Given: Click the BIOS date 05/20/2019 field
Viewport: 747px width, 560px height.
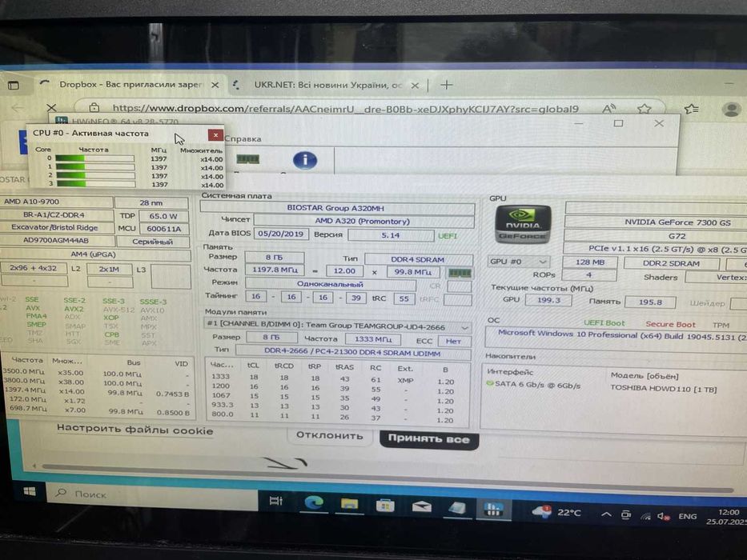Looking at the screenshot, I should pyautogui.click(x=281, y=234).
